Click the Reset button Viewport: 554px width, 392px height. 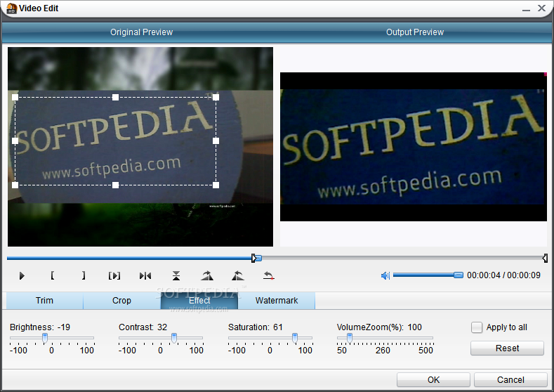(x=507, y=348)
